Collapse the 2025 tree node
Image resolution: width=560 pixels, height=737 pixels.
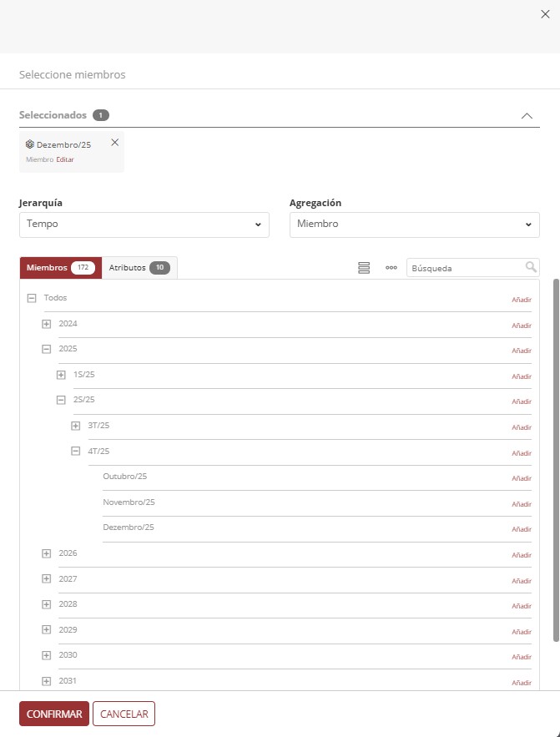[x=46, y=349]
